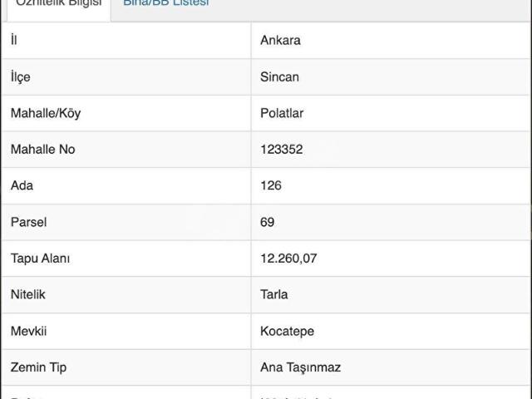Select the Parsel value 69
Viewport: 532px width, 399px height.
pos(267,222)
